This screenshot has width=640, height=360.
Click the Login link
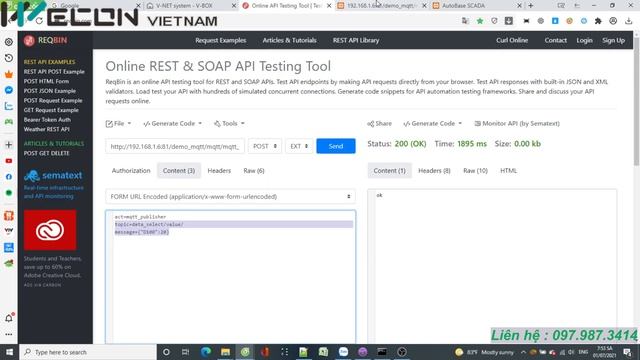(584, 40)
